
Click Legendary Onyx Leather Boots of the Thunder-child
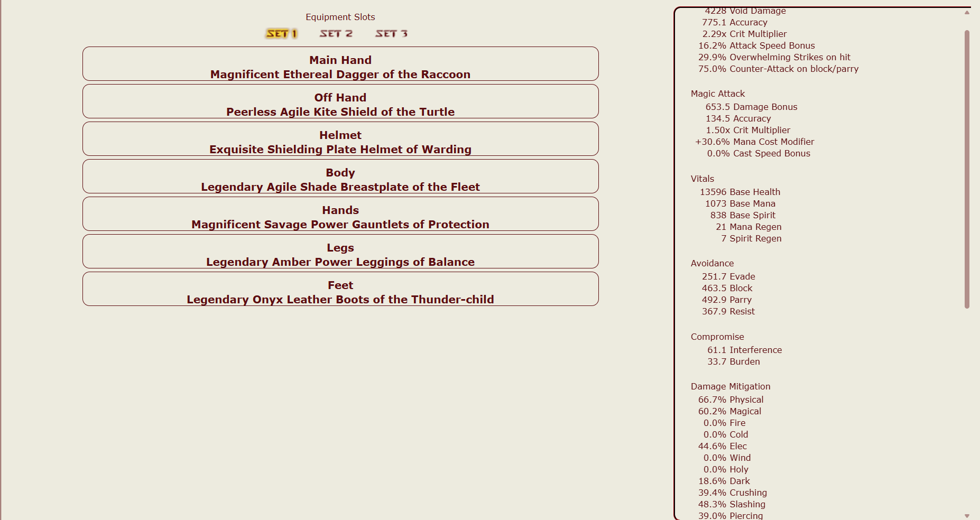[x=340, y=300]
